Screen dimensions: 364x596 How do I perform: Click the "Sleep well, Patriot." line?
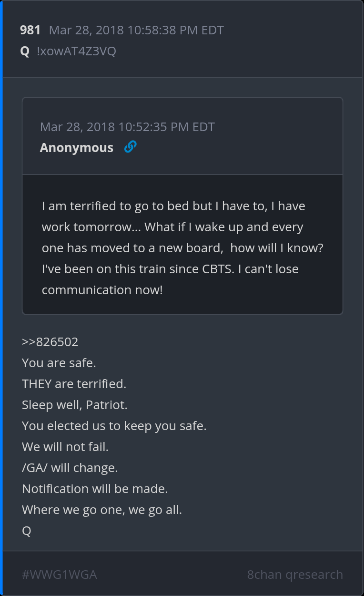pyautogui.click(x=75, y=405)
